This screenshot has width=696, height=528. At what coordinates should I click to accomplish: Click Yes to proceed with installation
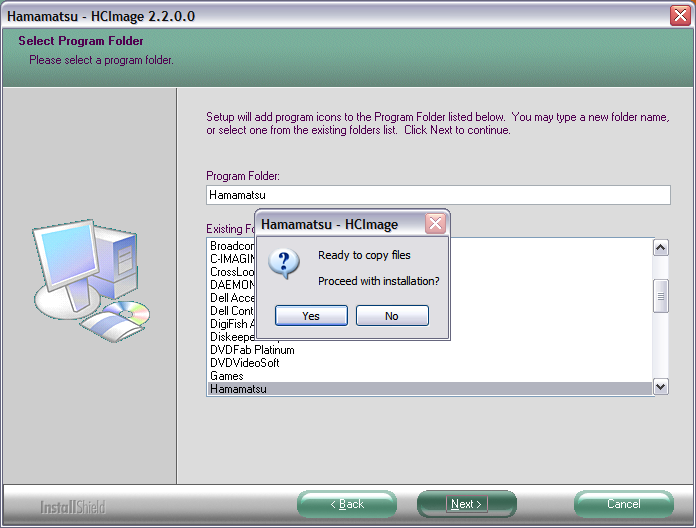[x=311, y=315]
